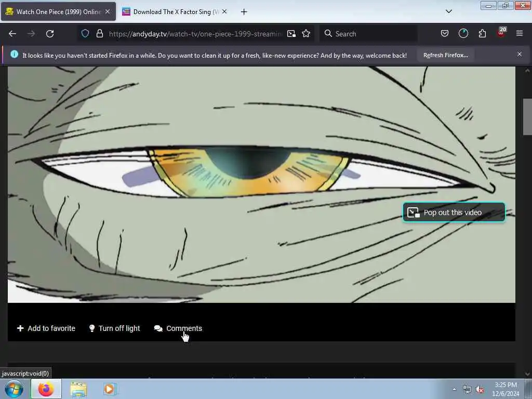Click Pop out this video button
Image resolution: width=532 pixels, height=399 pixels.
454,212
